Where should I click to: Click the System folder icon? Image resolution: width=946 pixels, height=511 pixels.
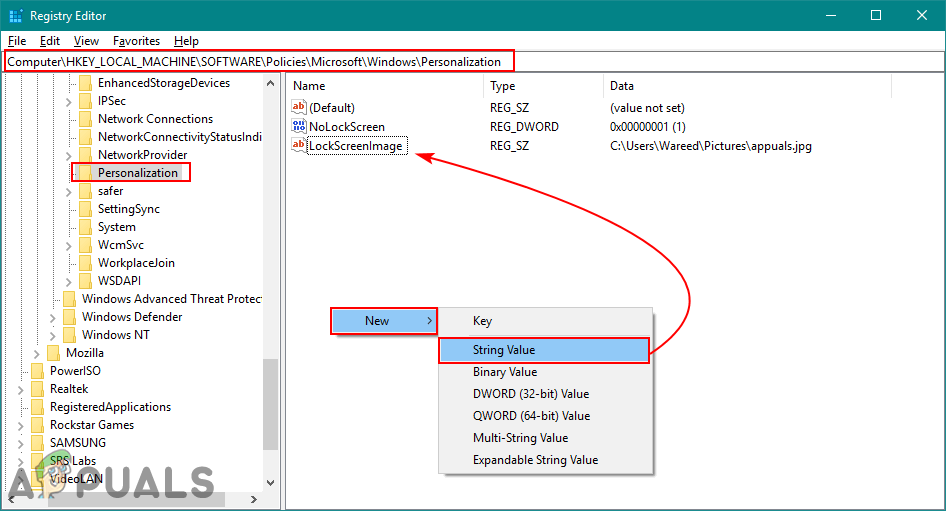pos(86,227)
